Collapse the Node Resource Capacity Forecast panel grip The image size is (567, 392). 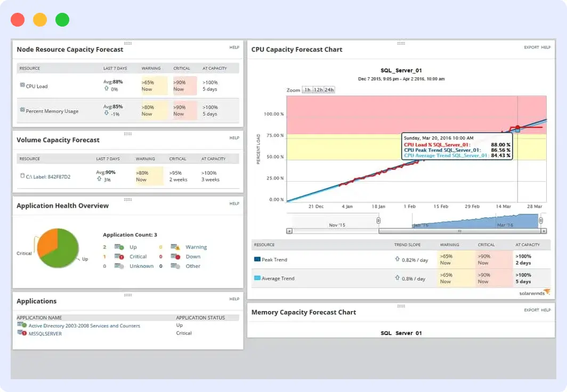point(127,42)
